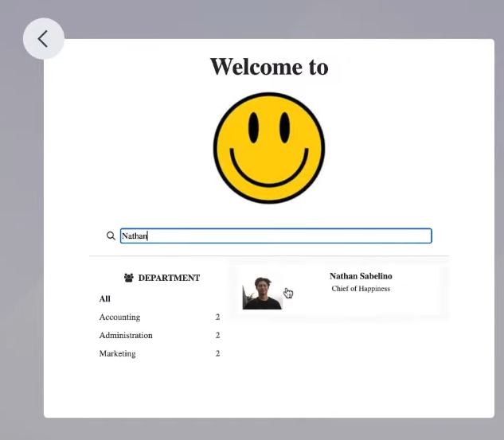Screen dimensions: 504x440
Task: Click the DEPARTMENT heading
Action: [x=169, y=278]
